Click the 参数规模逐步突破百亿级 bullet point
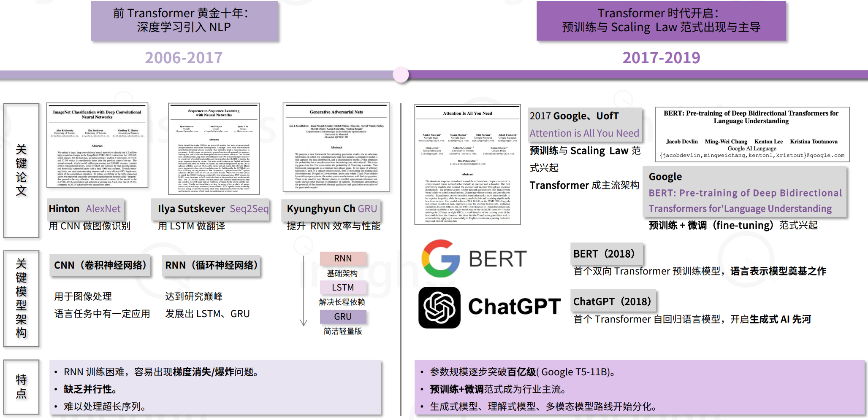This screenshot has height=420, width=868. (522, 372)
